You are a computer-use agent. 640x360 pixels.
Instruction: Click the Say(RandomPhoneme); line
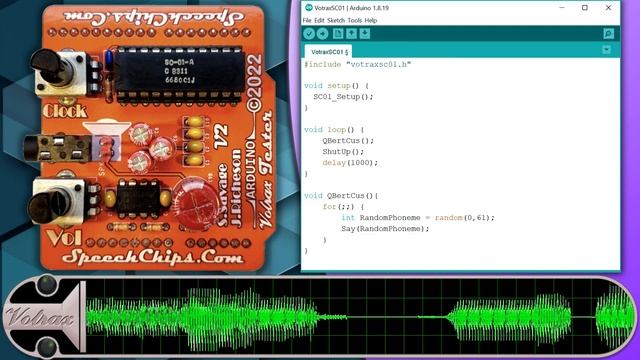tap(385, 229)
